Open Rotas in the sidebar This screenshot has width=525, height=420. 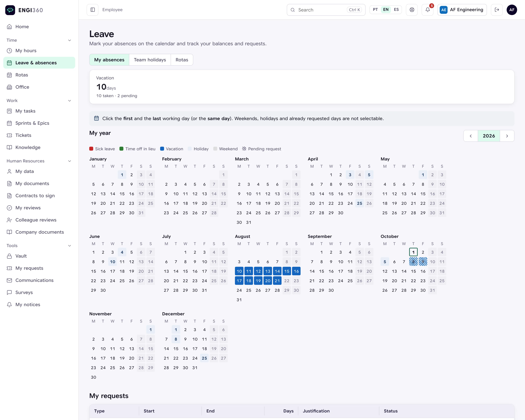39,75
